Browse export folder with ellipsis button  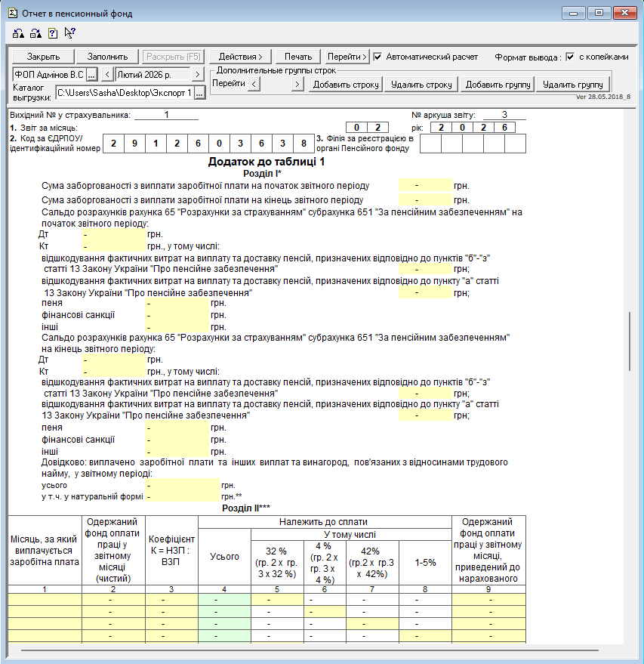pyautogui.click(x=199, y=93)
